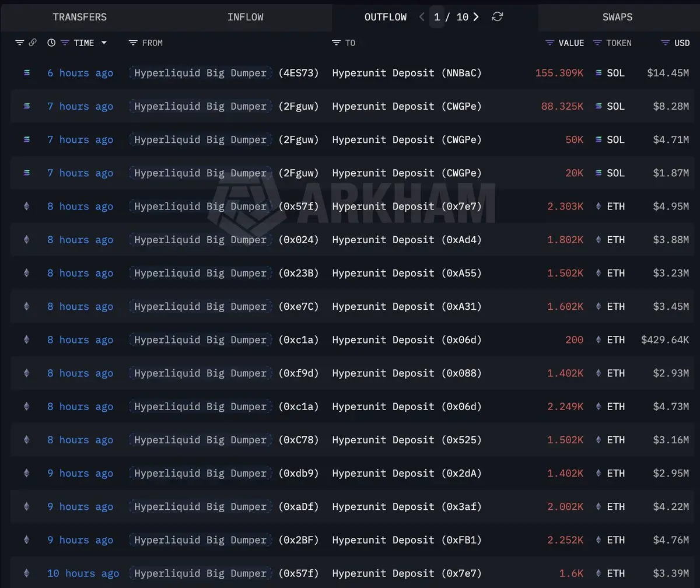Click the refresh icon beside page counter
The width and height of the screenshot is (700, 588).
coord(497,17)
